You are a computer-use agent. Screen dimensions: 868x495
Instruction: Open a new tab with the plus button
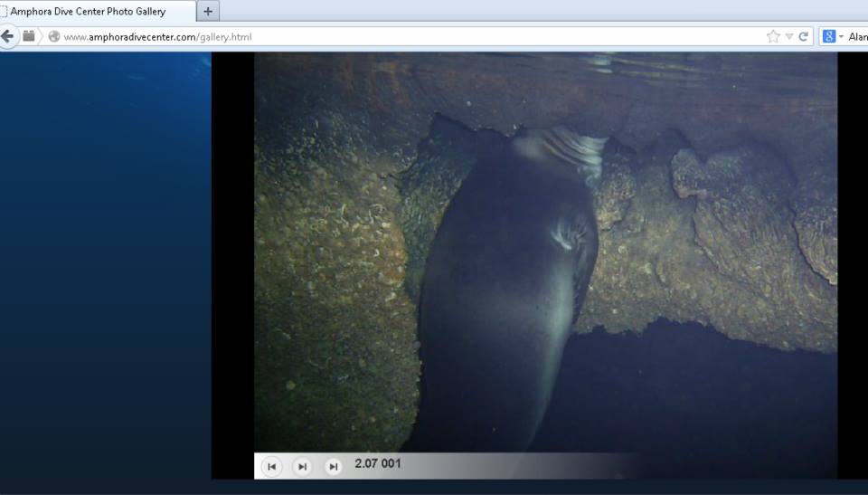(x=209, y=12)
